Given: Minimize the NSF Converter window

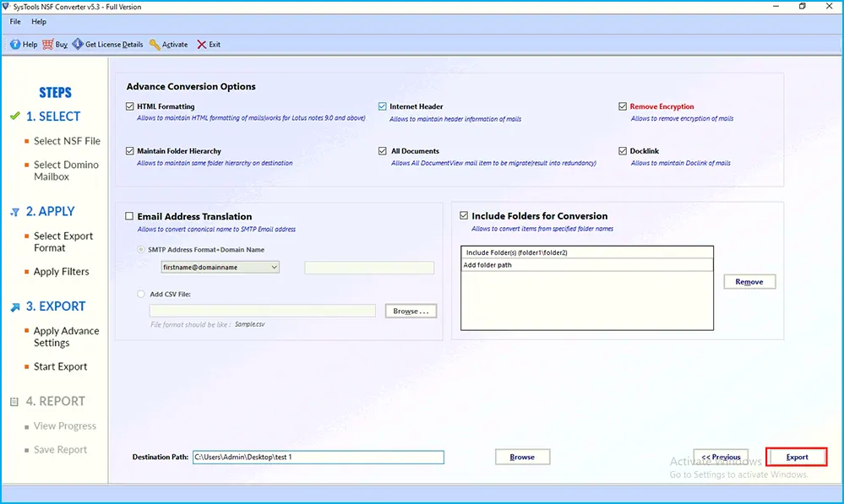Looking at the screenshot, I should point(776,7).
